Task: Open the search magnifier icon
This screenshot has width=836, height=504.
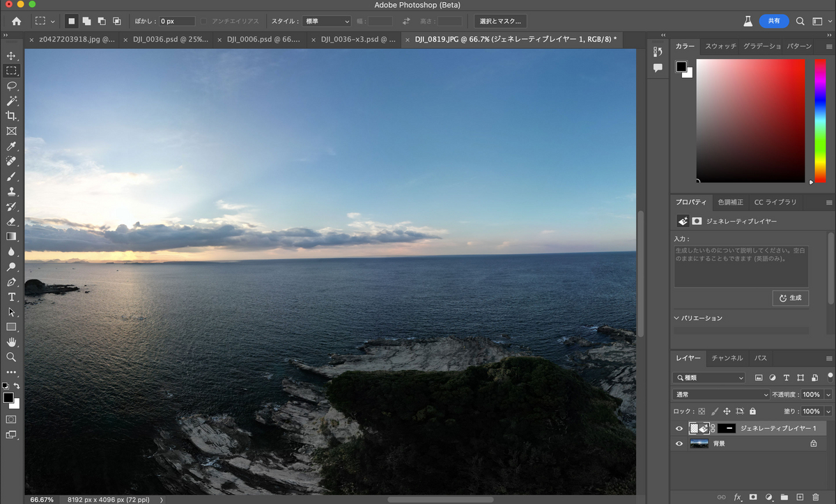Action: click(800, 22)
